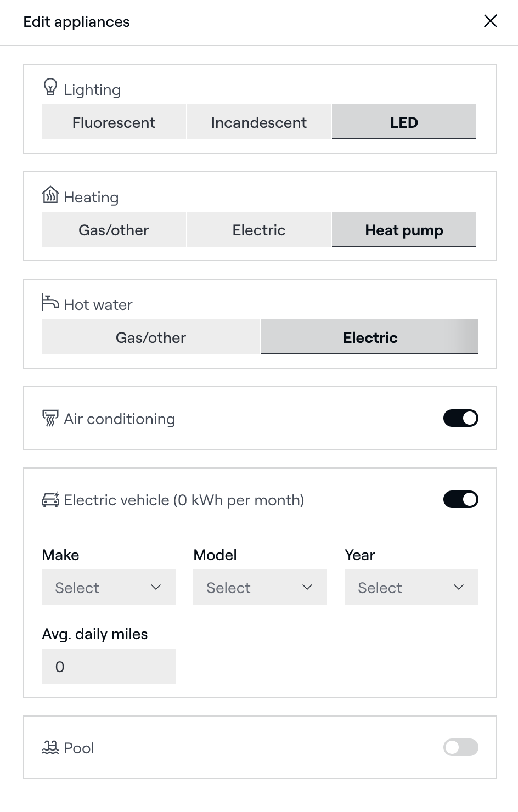Viewport: 518px width, 812px height.
Task: Pick Gas/other for Hot water
Action: 151,337
